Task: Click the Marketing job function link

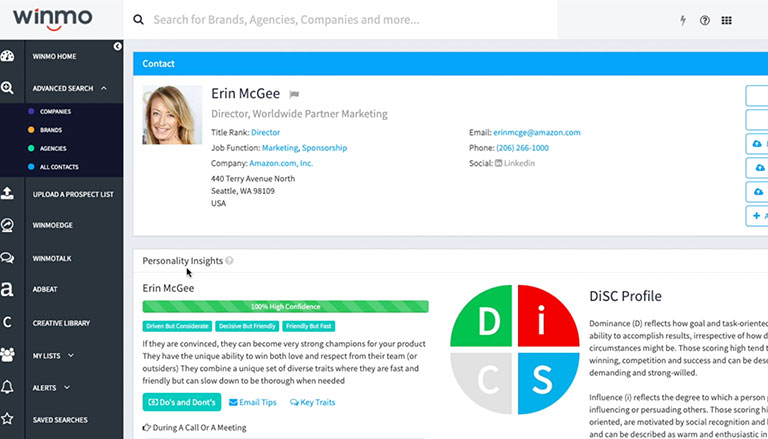Action: [x=280, y=147]
